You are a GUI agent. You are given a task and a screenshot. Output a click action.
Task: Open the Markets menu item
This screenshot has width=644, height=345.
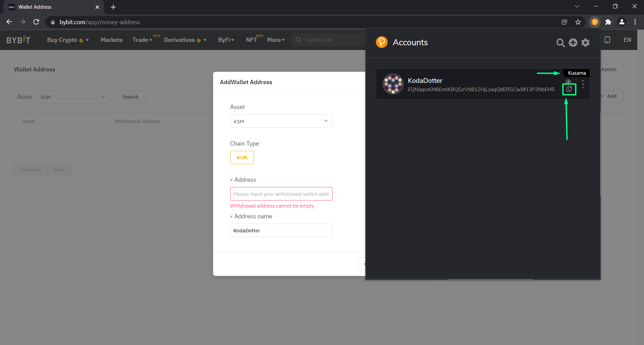[111, 40]
